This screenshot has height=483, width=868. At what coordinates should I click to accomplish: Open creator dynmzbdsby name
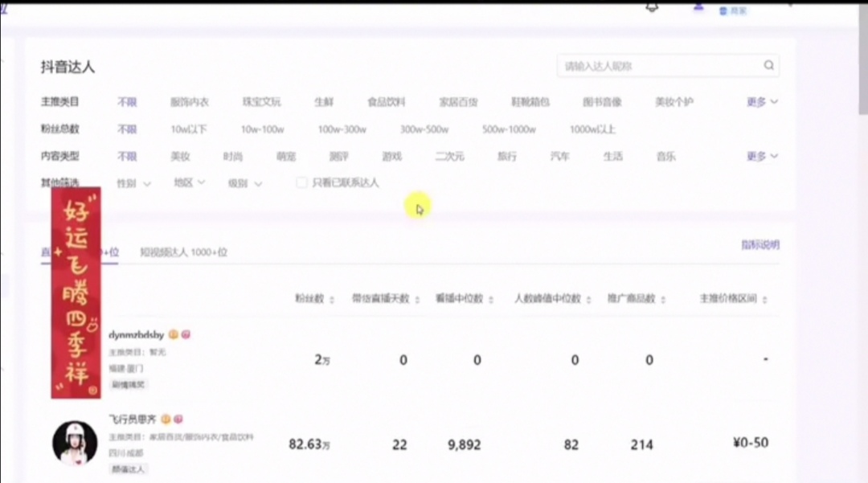136,335
